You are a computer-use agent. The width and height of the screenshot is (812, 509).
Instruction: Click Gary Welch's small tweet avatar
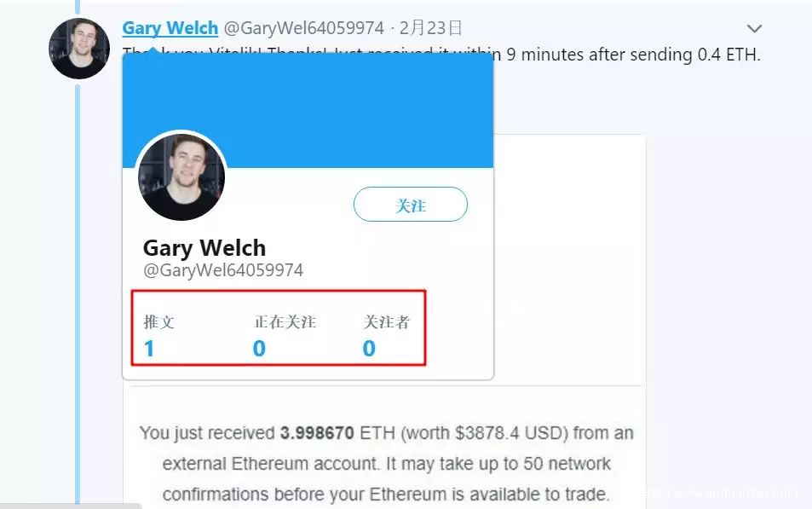coord(79,49)
